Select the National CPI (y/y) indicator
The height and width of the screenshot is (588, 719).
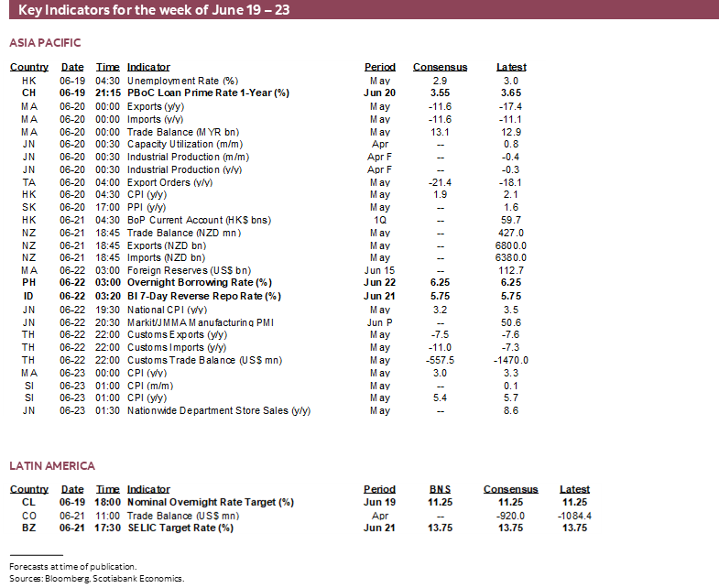[167, 309]
